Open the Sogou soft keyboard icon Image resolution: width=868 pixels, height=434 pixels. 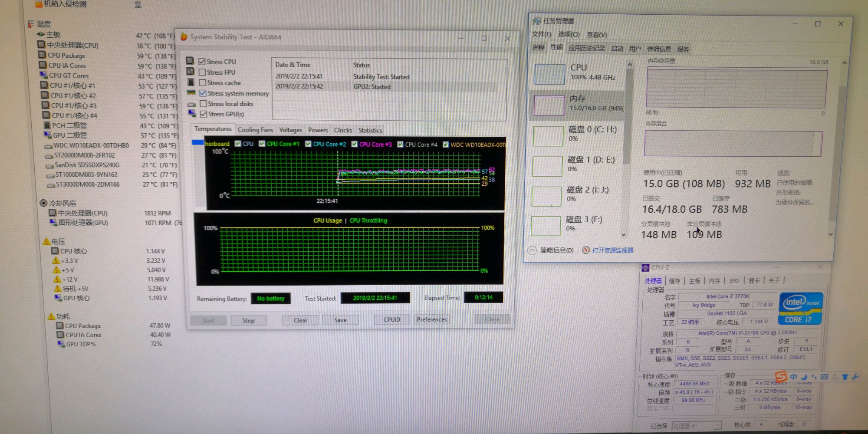click(x=825, y=377)
